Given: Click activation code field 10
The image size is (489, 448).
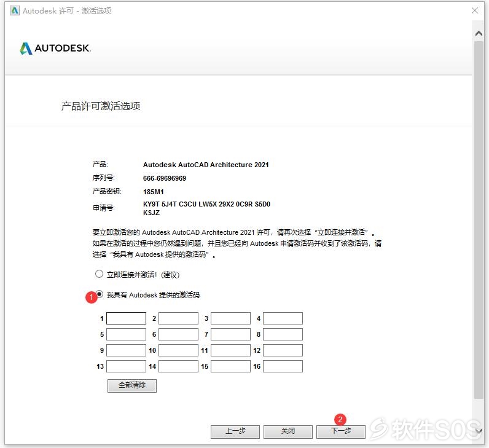Looking at the screenshot, I should coord(178,350).
